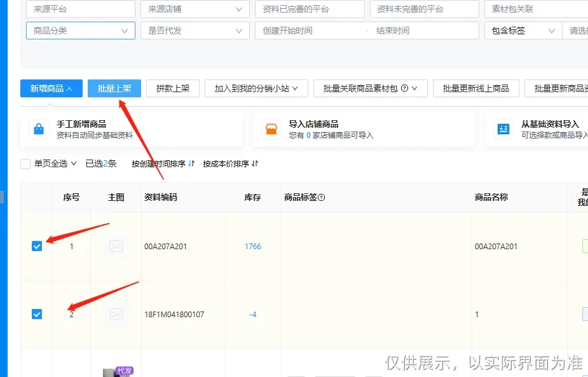This screenshot has width=588, height=377.
Task: Open the 包含标签 dropdown
Action: pos(523,31)
